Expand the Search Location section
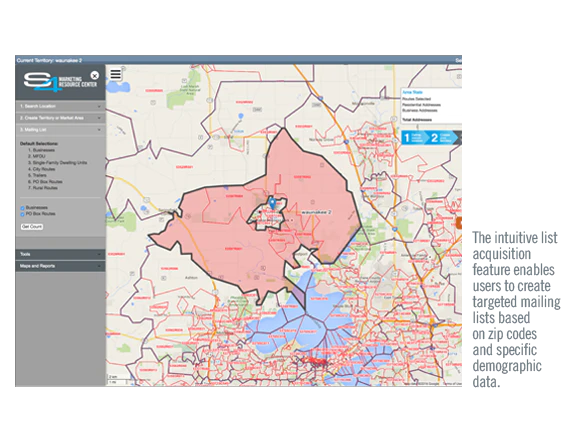 (x=60, y=107)
